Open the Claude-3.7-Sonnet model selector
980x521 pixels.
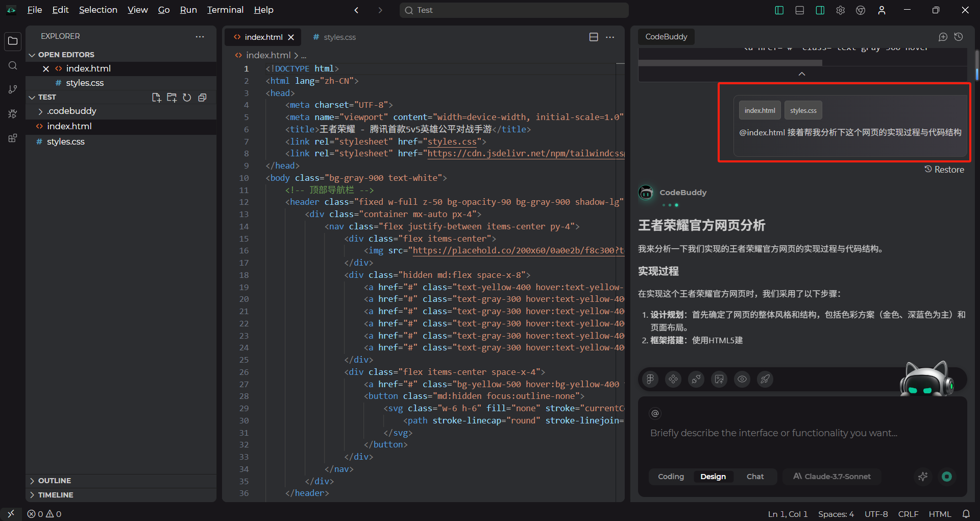point(832,477)
